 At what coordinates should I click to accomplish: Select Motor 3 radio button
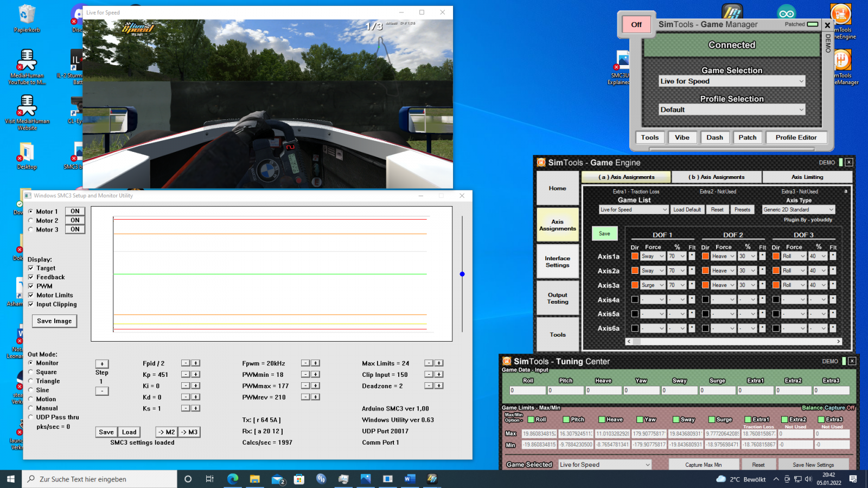(31, 229)
